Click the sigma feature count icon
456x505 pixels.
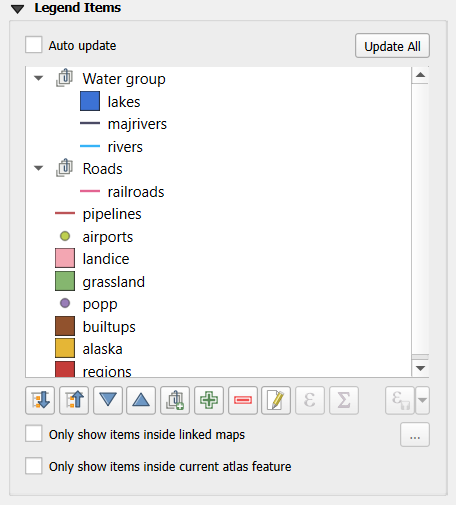[x=344, y=400]
